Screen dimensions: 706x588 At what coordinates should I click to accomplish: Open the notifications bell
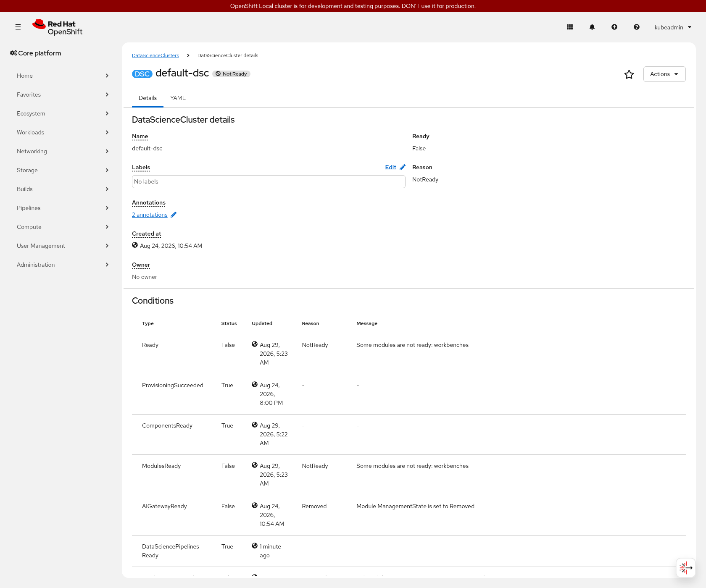[592, 27]
